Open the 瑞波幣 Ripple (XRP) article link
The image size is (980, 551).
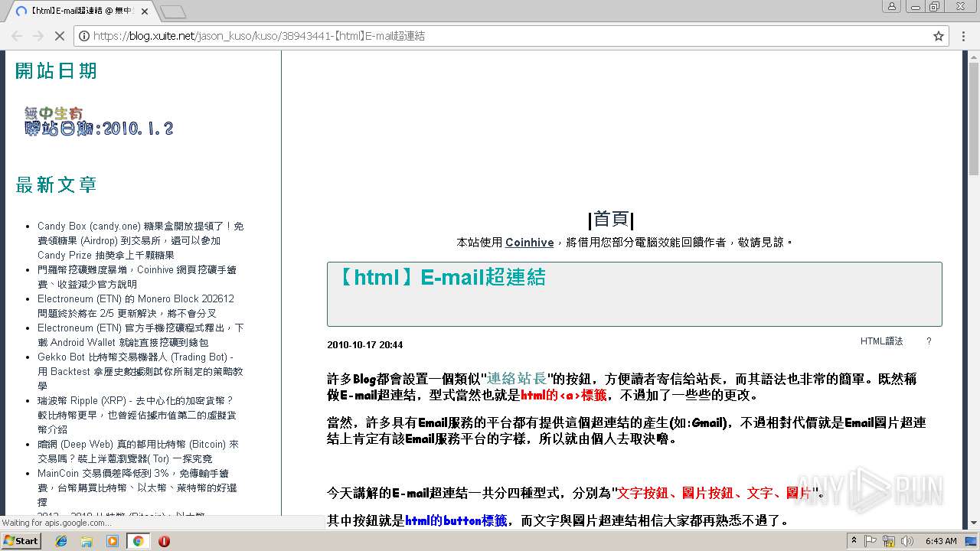(137, 415)
